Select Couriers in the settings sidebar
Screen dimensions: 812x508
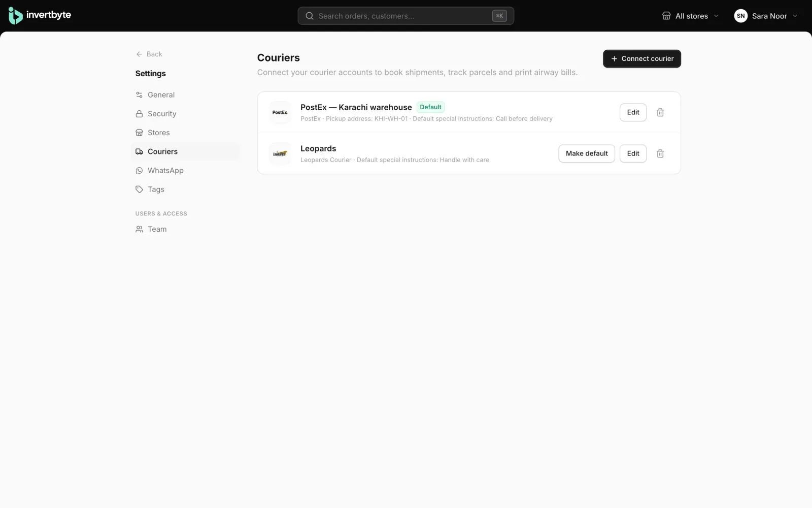pos(185,151)
